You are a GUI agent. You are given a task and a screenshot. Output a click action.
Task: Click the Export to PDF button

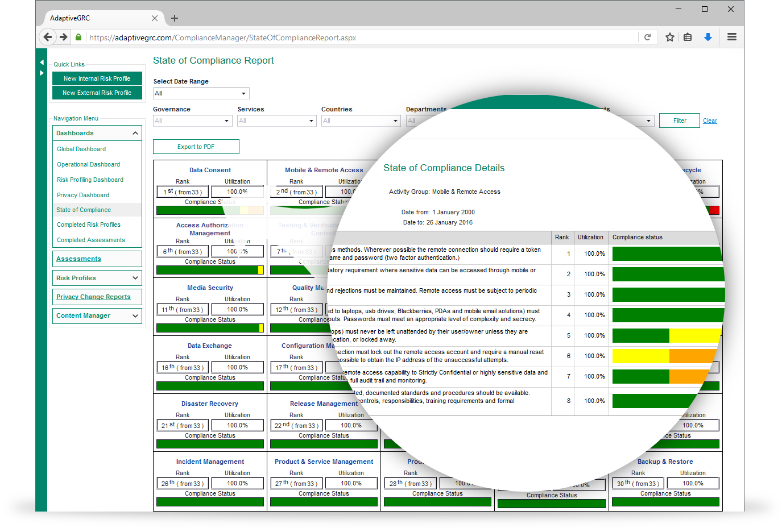point(196,147)
